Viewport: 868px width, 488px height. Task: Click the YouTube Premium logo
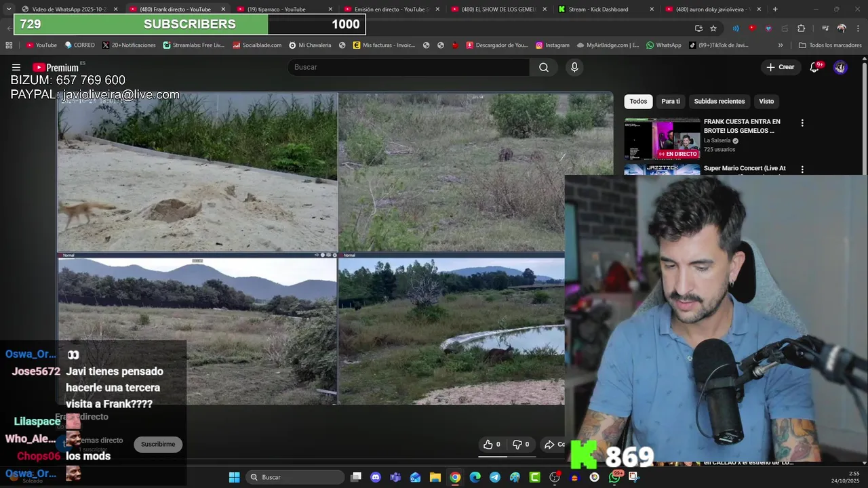(x=56, y=67)
